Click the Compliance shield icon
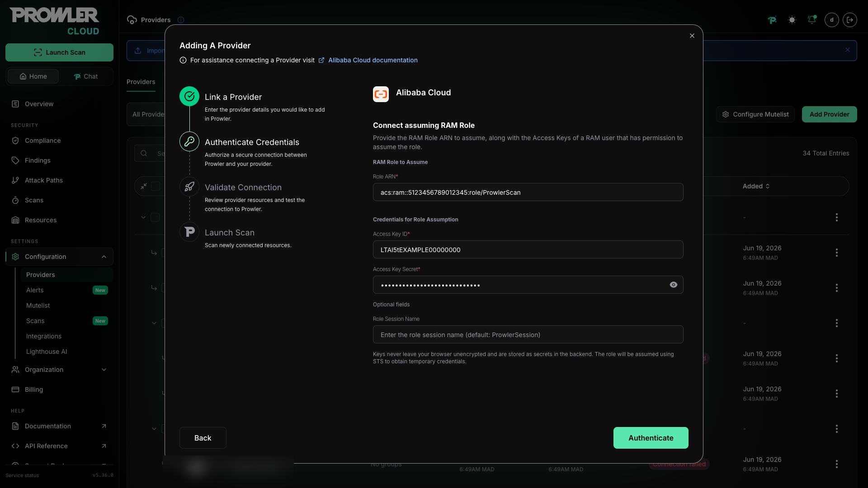The image size is (868, 488). (15, 141)
